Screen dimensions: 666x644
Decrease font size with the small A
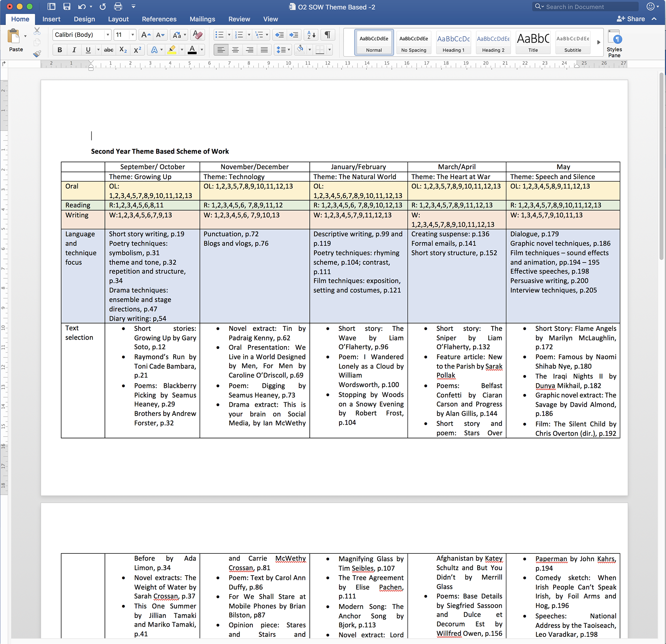(160, 35)
